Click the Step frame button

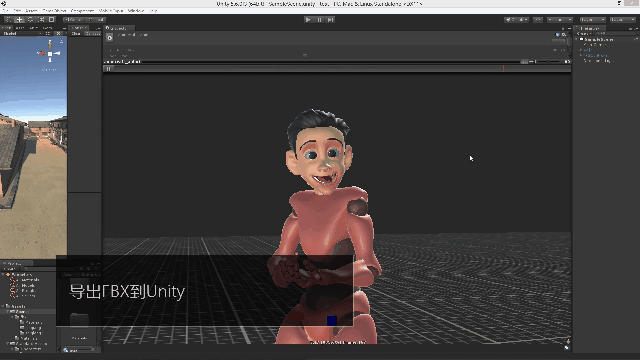point(331,20)
